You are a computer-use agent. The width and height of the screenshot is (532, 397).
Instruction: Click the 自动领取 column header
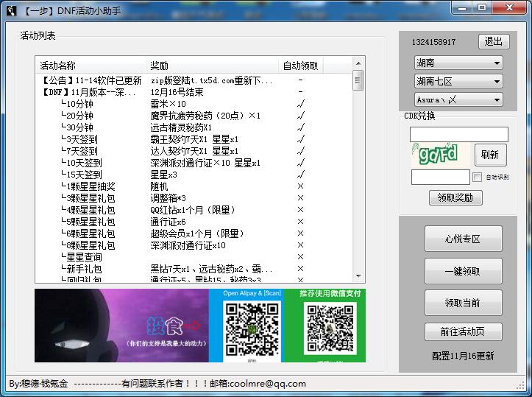click(300, 66)
